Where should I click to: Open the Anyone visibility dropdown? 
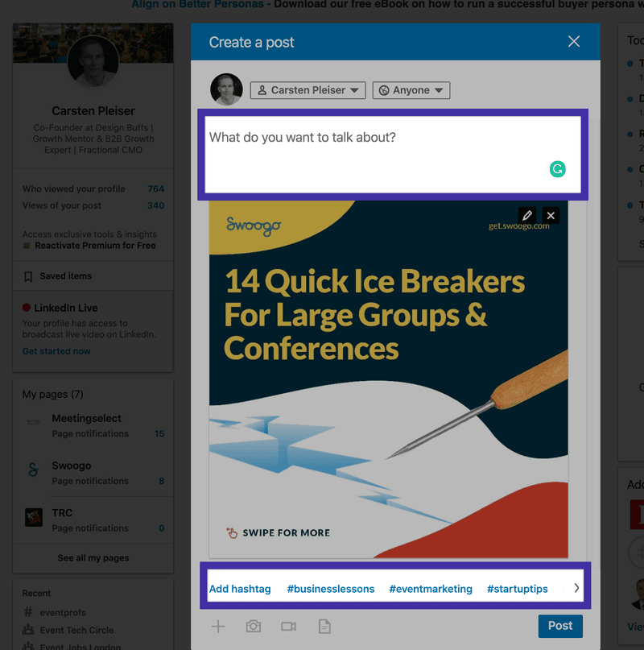tap(411, 90)
